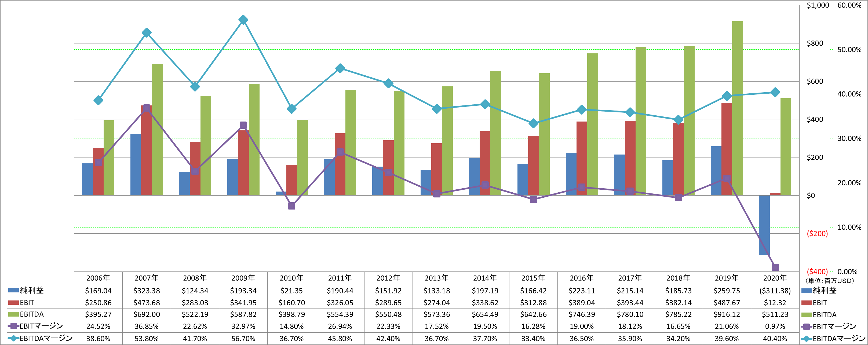Click net income cell $169.04
The image size is (868, 345).
pyautogui.click(x=98, y=291)
